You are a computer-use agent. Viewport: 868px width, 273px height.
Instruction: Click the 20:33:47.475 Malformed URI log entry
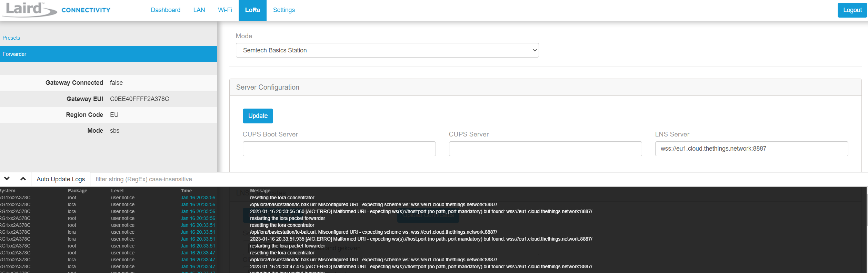coord(421,266)
